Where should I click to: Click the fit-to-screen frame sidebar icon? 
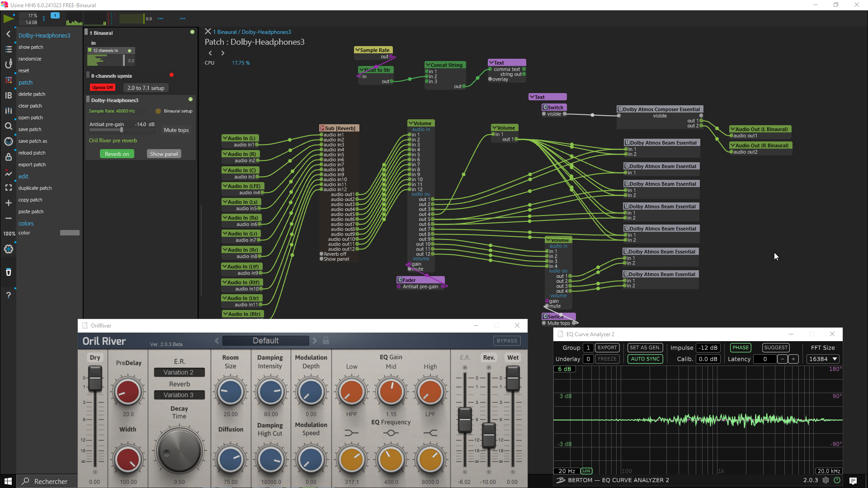pos(8,188)
